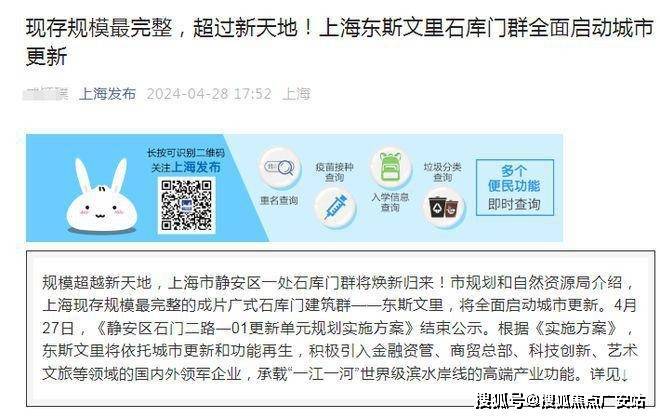The image size is (660, 418).
Task: Click the 关注上海发布 text in banner
Action: point(186,167)
